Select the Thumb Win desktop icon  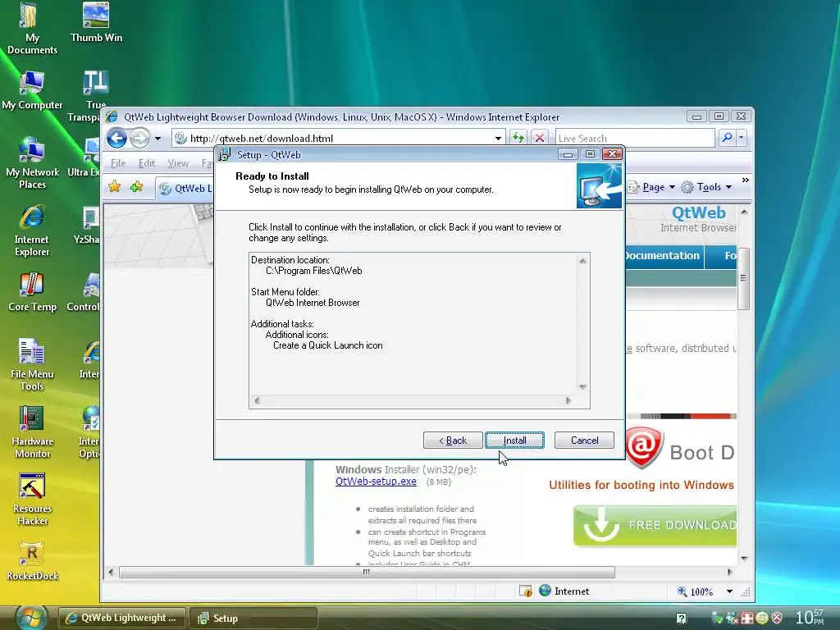(x=97, y=22)
